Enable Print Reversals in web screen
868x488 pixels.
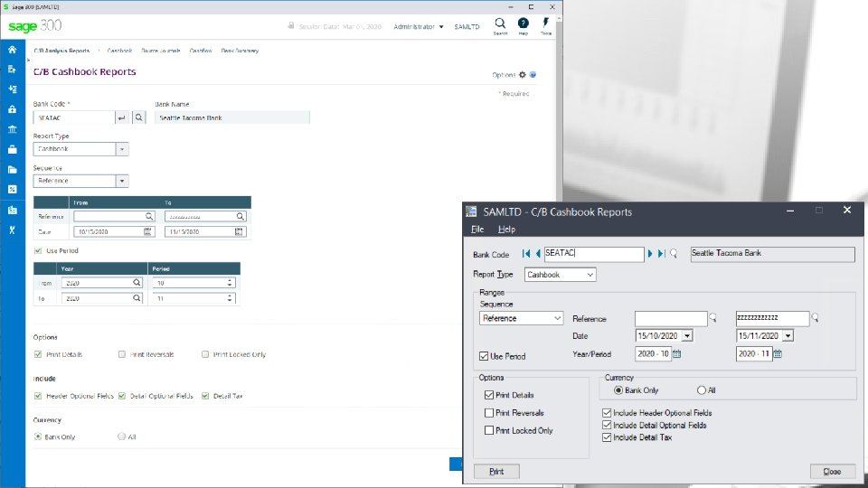[122, 354]
